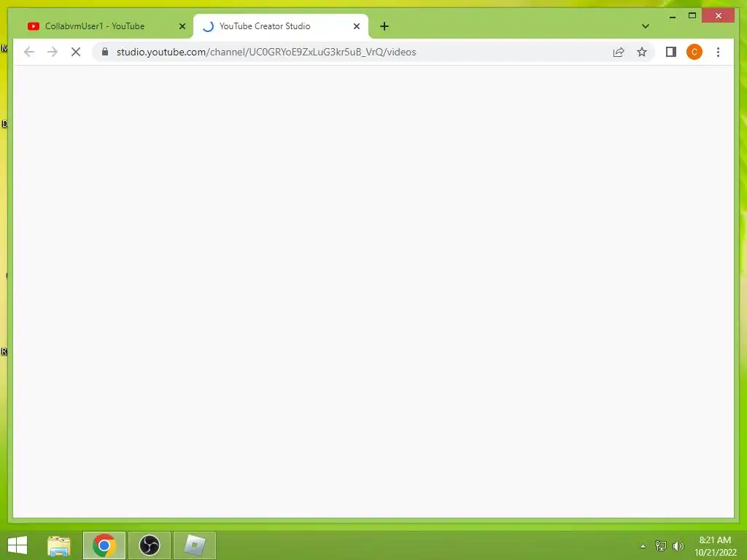Click the Chrome taskbar icon
Screen dimensions: 747x560
[x=104, y=545]
